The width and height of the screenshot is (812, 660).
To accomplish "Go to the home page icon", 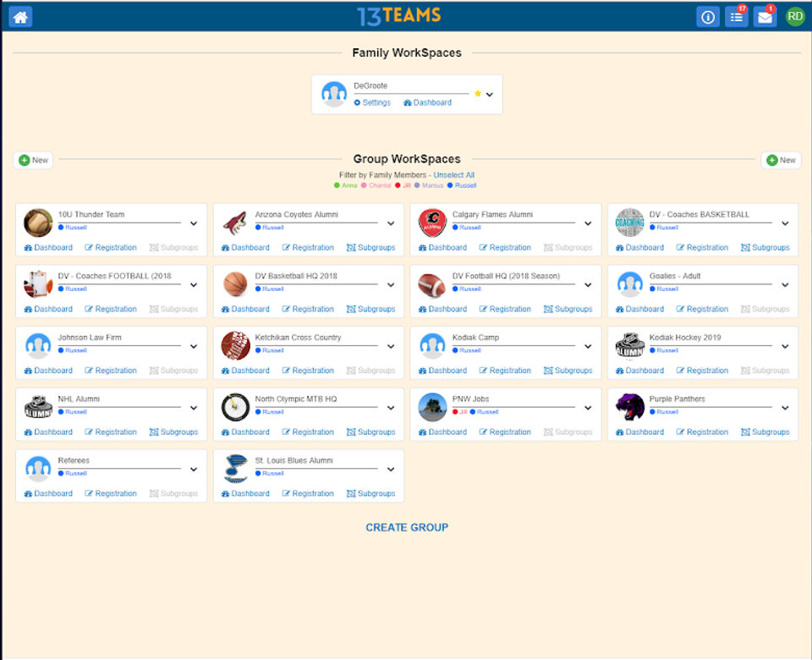I will [20, 17].
